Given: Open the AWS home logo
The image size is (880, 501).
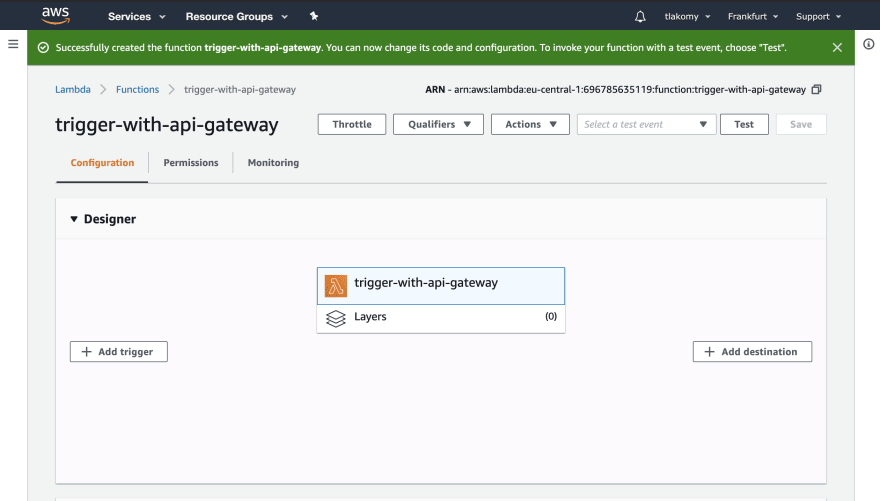Looking at the screenshot, I should click(56, 16).
